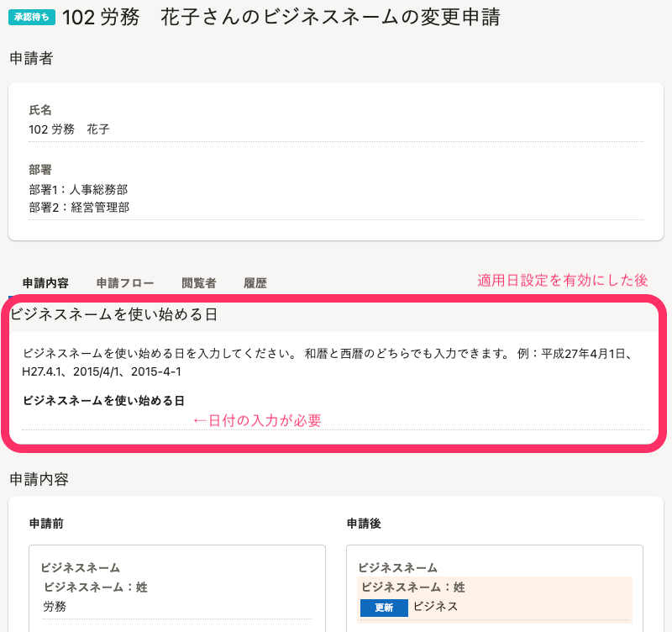Show the 履歴 tab

(255, 283)
